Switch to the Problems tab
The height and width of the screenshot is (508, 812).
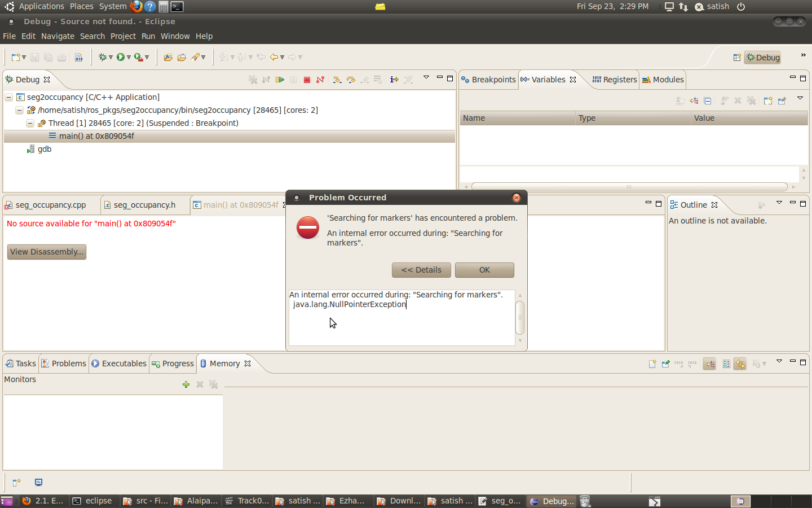64,364
